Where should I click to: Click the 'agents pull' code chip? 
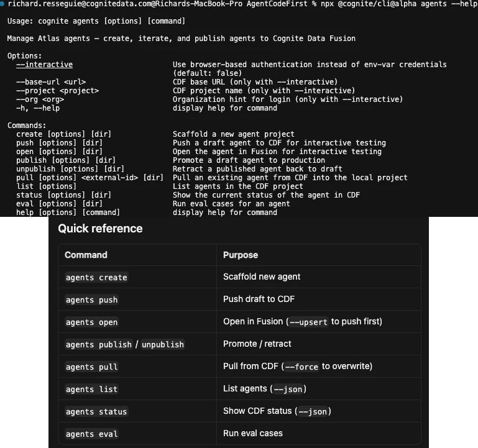tap(92, 367)
